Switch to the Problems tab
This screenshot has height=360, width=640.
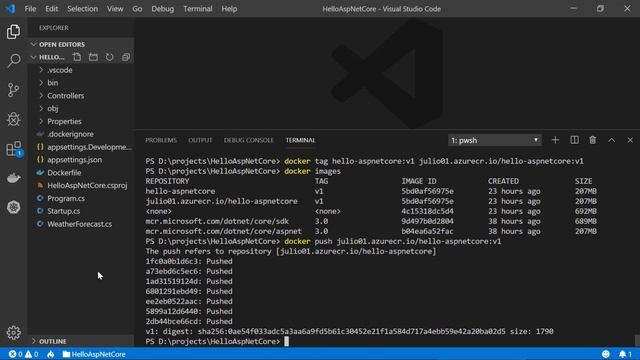(161, 140)
